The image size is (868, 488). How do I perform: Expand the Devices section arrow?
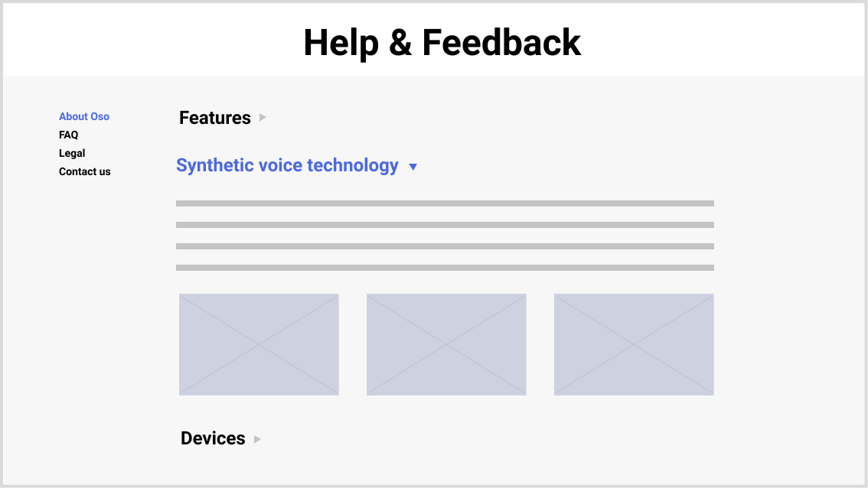(x=257, y=439)
